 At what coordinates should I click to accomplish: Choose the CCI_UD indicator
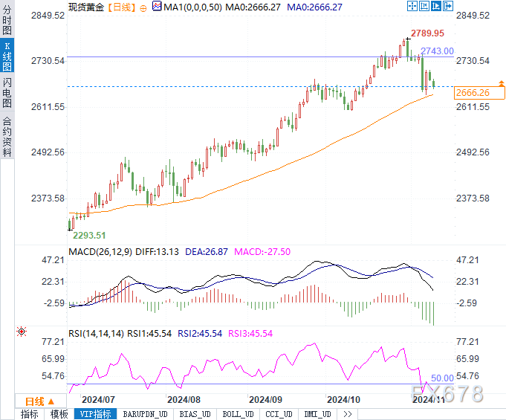pyautogui.click(x=279, y=414)
